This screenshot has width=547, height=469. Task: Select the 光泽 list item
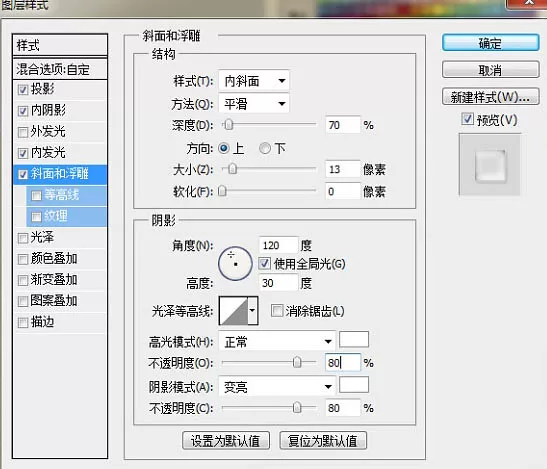click(60, 238)
